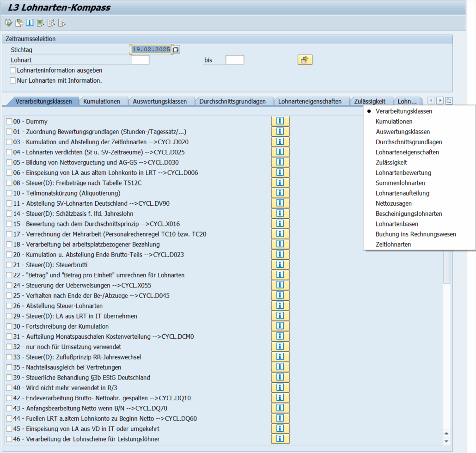Open the info button for 00 - Dummy
Viewport: 476px width, 453px height.
tap(280, 121)
